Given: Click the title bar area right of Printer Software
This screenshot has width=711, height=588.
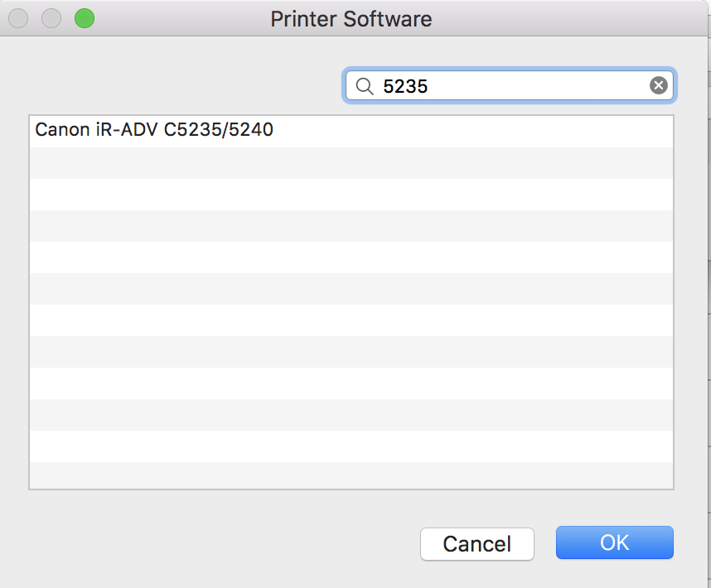Looking at the screenshot, I should click(567, 18).
